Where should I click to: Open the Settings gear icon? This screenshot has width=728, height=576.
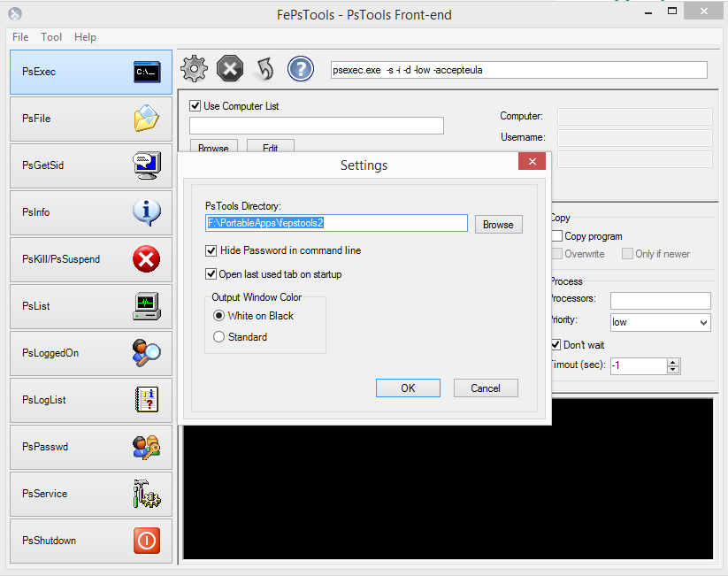194,68
